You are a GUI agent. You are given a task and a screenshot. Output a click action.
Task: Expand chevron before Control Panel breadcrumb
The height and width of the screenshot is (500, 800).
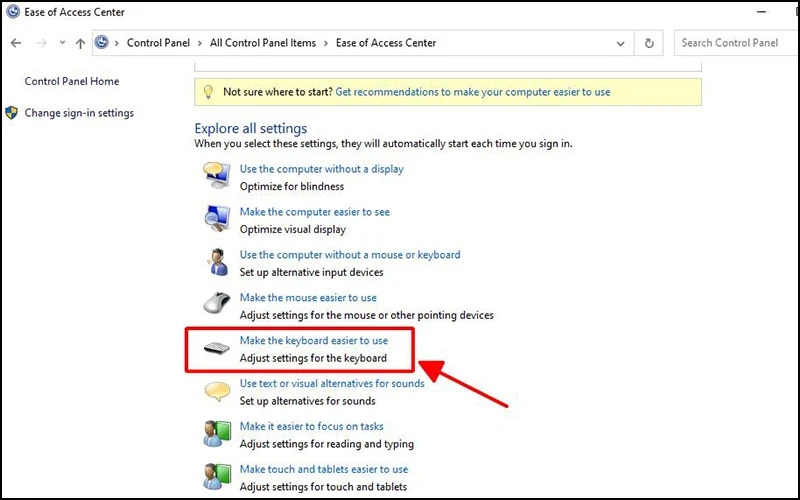pyautogui.click(x=117, y=43)
